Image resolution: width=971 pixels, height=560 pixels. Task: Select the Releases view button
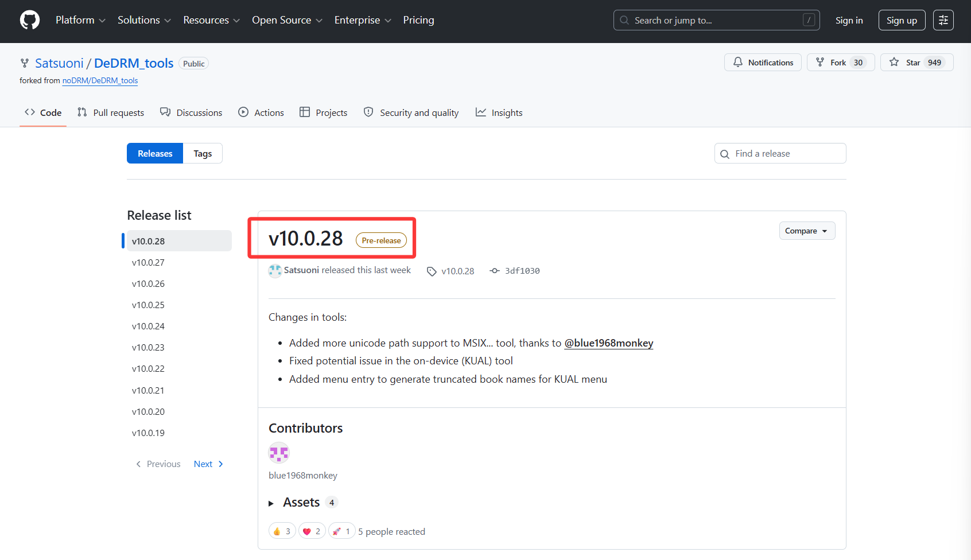[x=155, y=153]
